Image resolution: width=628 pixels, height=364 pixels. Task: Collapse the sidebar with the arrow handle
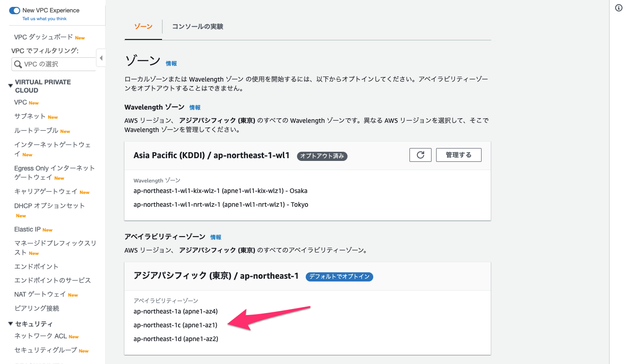click(x=101, y=58)
